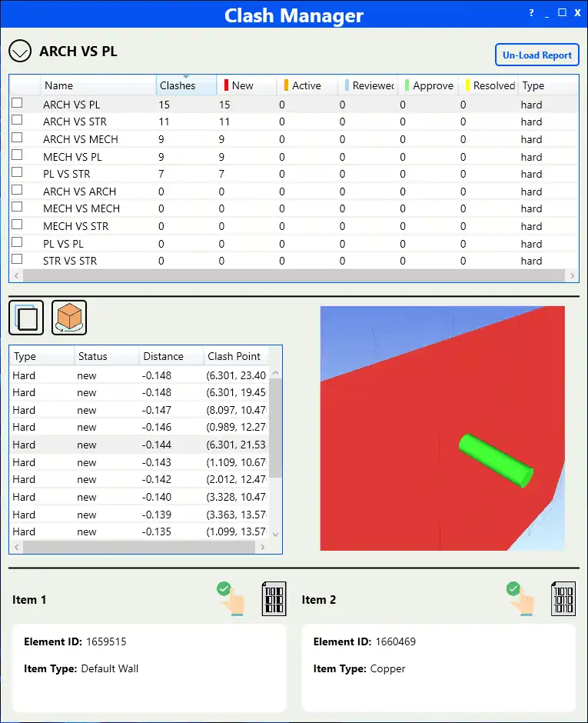The width and height of the screenshot is (588, 723).
Task: Click the copy sheets icon above clash list
Action: (x=26, y=317)
